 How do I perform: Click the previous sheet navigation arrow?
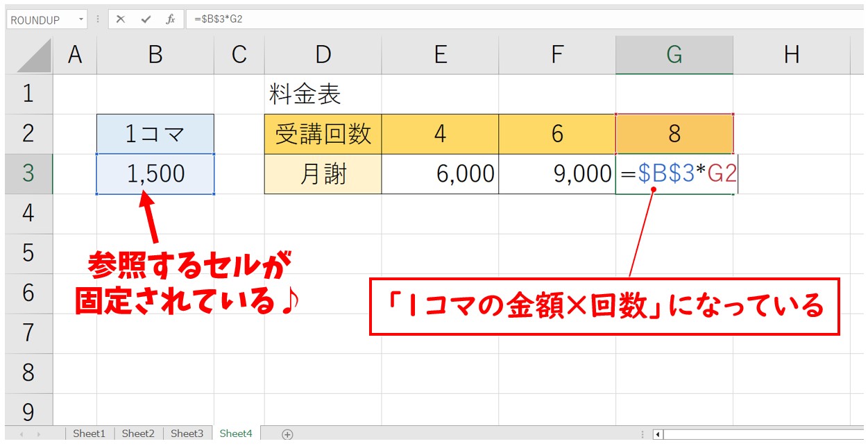[21, 434]
